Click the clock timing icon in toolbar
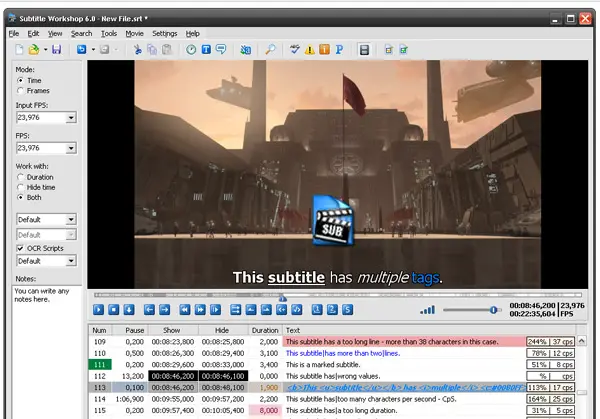 tap(189, 49)
